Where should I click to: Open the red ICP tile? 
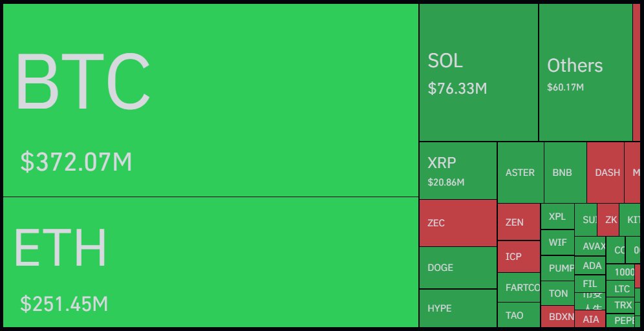coord(519,257)
